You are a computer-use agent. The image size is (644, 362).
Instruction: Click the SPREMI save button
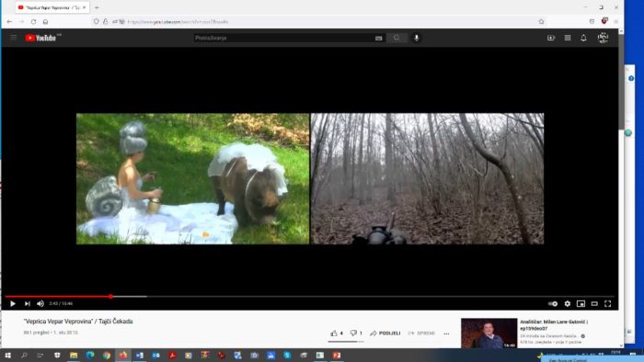point(421,334)
